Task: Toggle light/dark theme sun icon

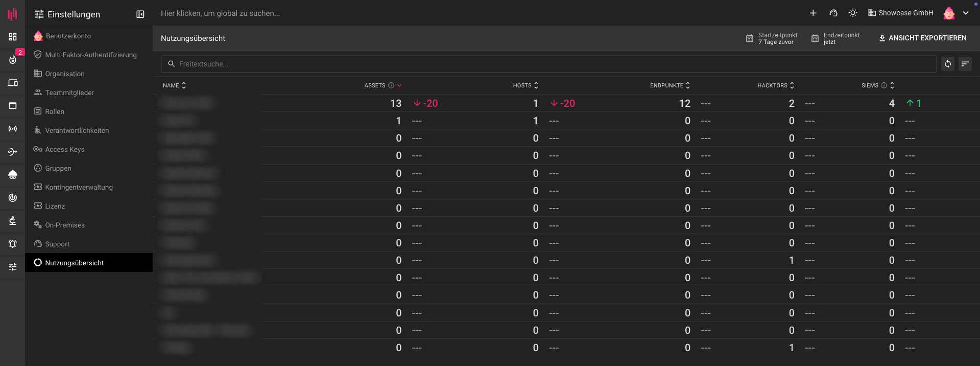Action: (853, 13)
